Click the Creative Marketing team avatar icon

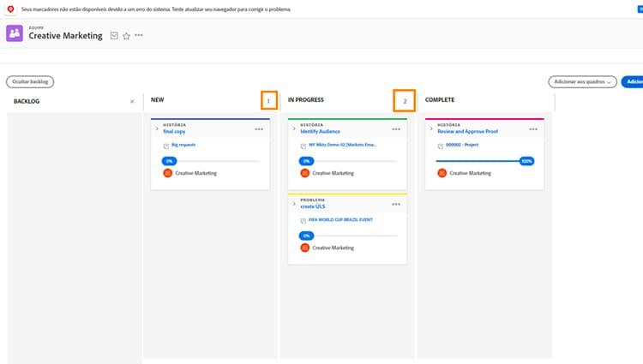click(x=15, y=33)
